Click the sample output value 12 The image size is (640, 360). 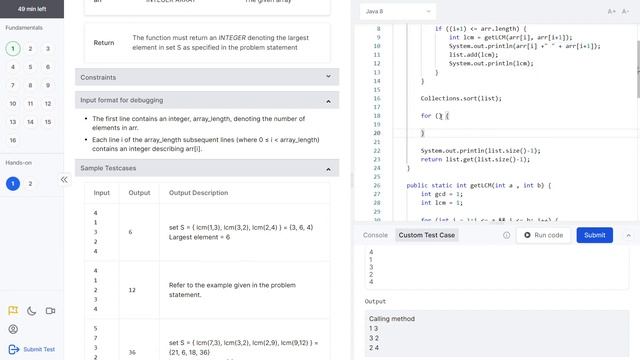coord(132,290)
